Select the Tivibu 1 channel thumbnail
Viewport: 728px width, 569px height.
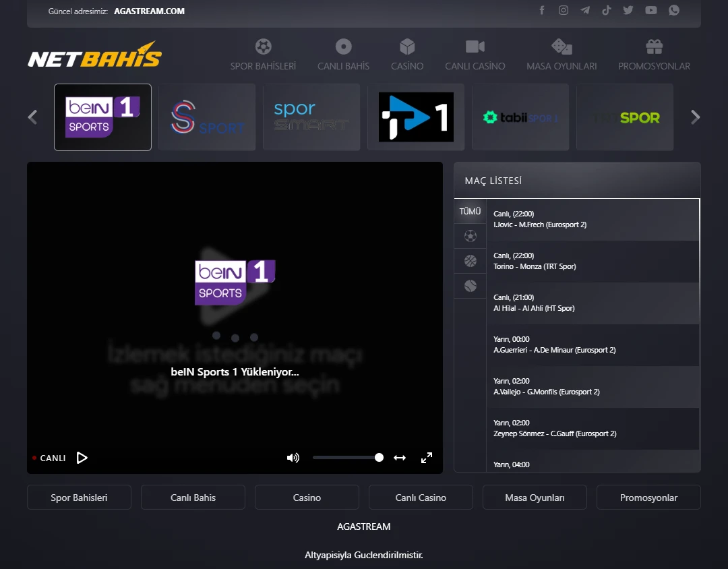[416, 117]
